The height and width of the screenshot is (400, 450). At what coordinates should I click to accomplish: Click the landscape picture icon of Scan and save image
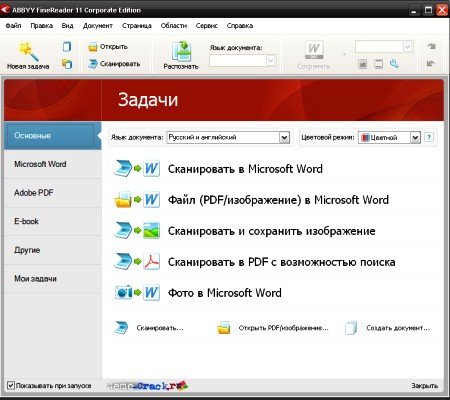pyautogui.click(x=151, y=231)
